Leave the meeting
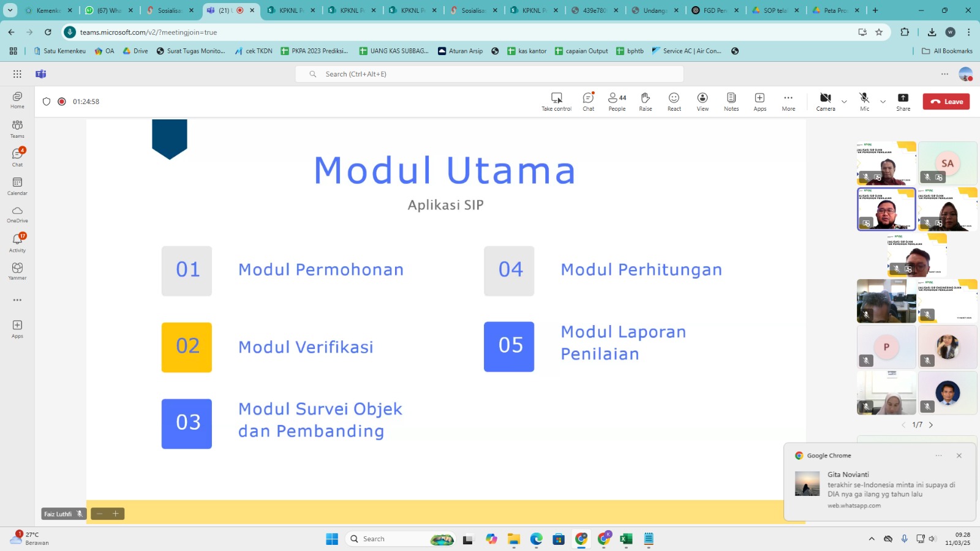The height and width of the screenshot is (551, 980). pyautogui.click(x=946, y=102)
